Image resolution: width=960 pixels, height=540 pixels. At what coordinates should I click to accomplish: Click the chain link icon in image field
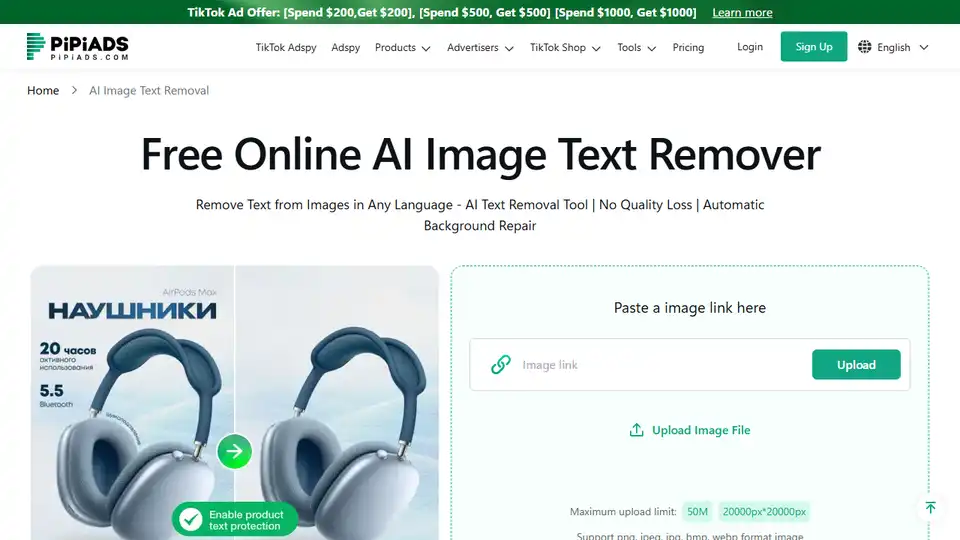[x=501, y=364]
